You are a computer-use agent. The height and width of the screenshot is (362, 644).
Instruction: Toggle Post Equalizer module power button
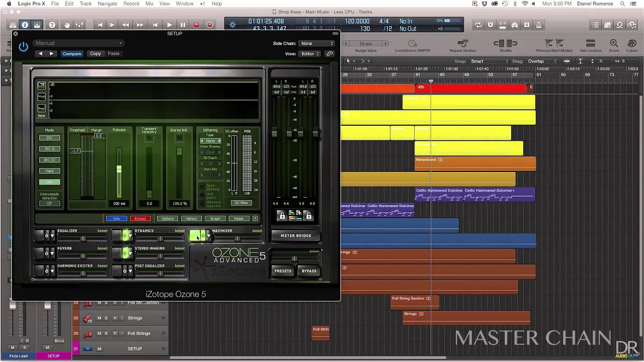[x=125, y=270]
